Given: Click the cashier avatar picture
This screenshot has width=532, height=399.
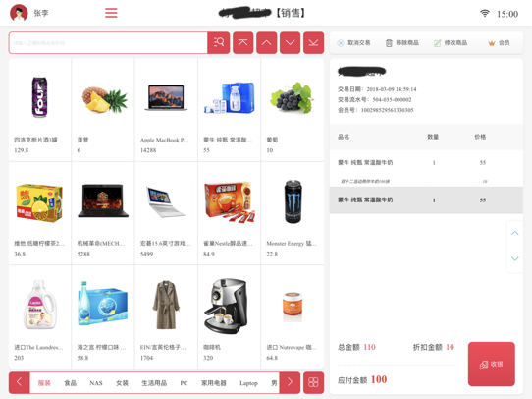Looking at the screenshot, I should pyautogui.click(x=19, y=13).
